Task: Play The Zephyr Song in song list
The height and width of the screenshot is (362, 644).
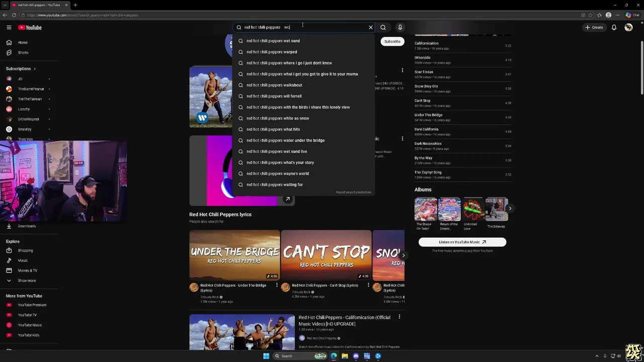Action: click(462, 174)
